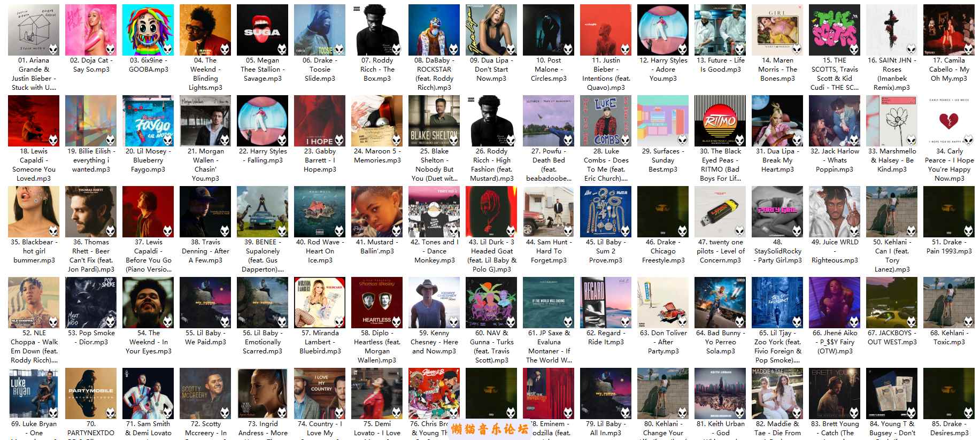Screen dimensions: 980x440
Task: Click the Blackbear hot girl bummer icon
Action: 34,212
